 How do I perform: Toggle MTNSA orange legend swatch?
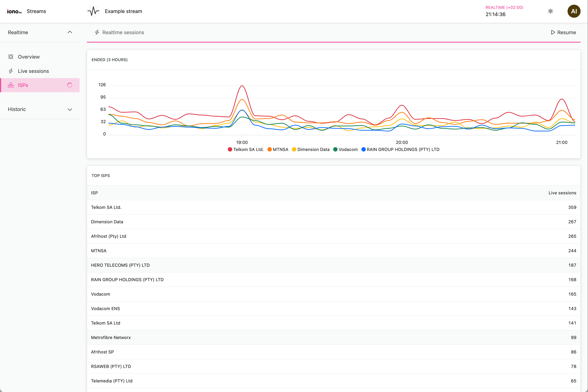pos(269,150)
